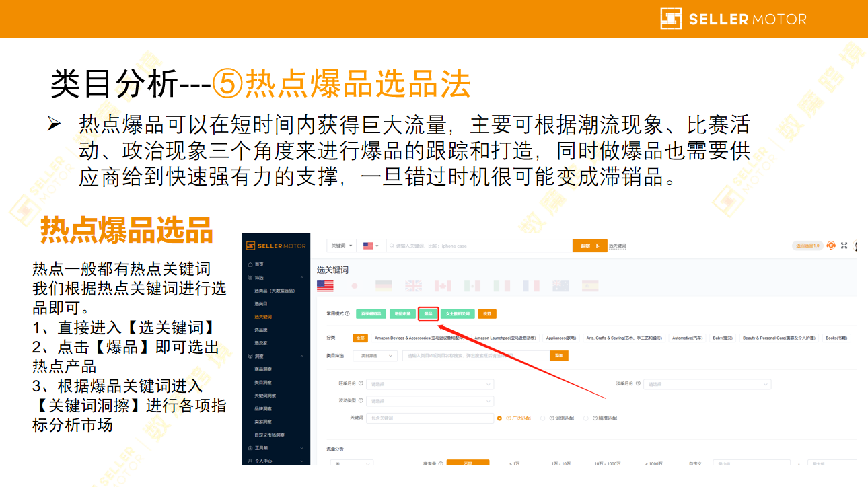Click the magnifier icon in the search box
This screenshot has width=868, height=487.
pos(392,246)
